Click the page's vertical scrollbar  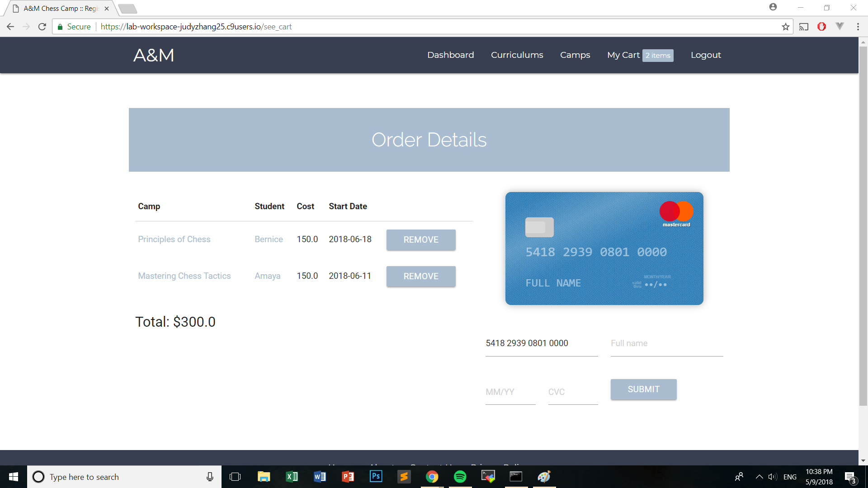click(x=863, y=226)
